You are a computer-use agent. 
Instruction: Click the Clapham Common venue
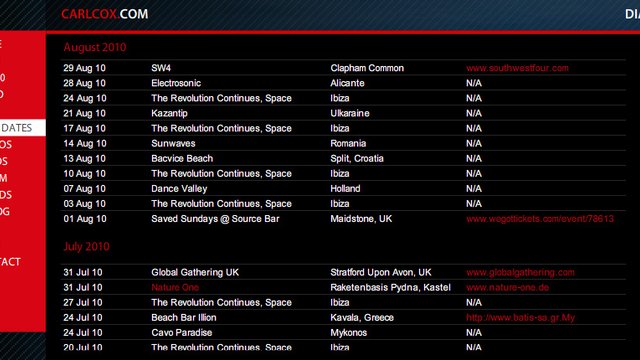coord(367,68)
